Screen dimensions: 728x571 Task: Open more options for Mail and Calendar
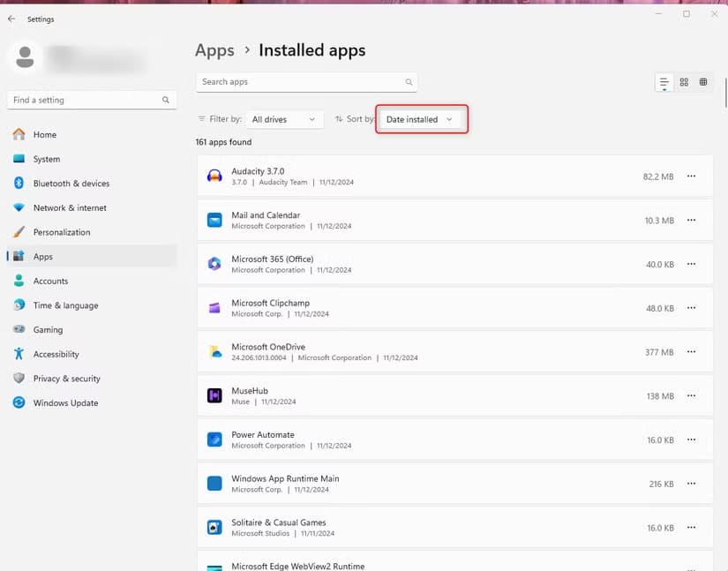click(x=691, y=220)
